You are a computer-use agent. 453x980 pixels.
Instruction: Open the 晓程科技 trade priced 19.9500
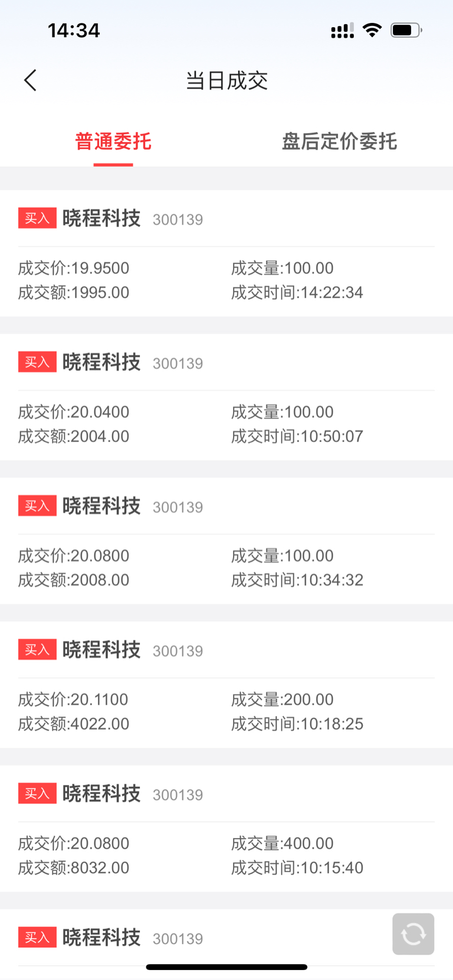coord(226,253)
